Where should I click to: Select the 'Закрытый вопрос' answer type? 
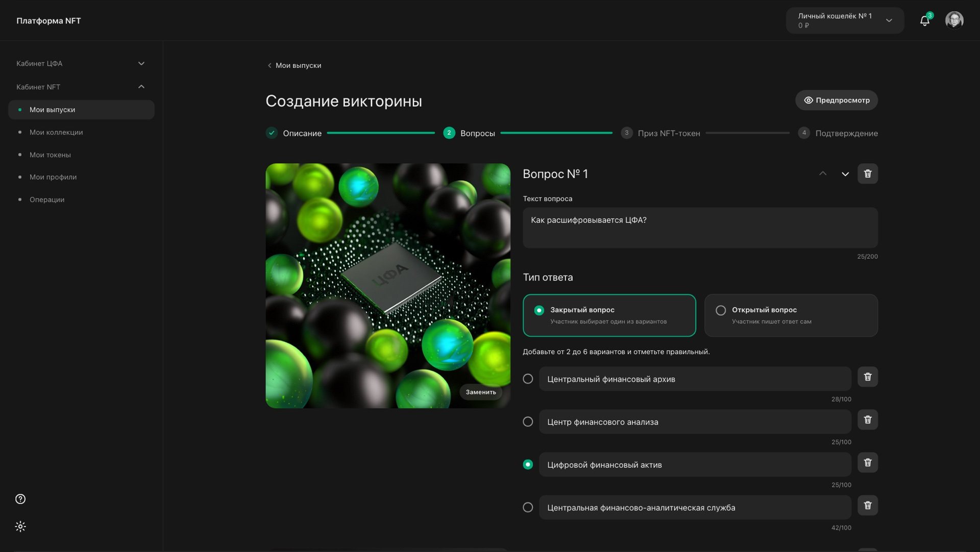[609, 315]
